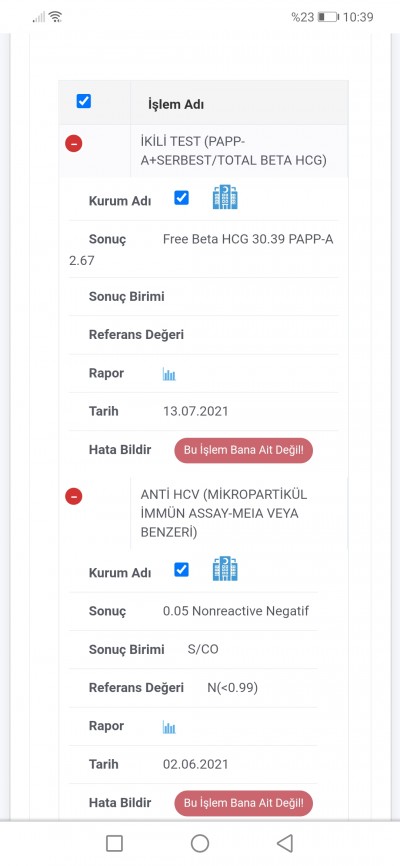This screenshot has width=400, height=866.
Task: Collapse the İKİLİ TEST row with red minus
Action: click(73, 144)
